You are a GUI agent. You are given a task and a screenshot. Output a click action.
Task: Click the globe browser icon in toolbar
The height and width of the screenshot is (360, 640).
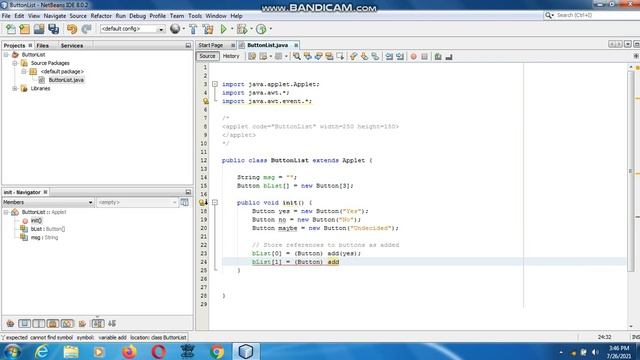tap(175, 29)
